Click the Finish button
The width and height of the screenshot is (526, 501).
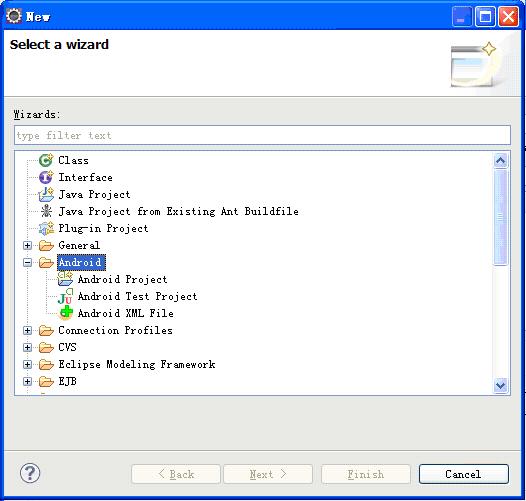click(366, 474)
